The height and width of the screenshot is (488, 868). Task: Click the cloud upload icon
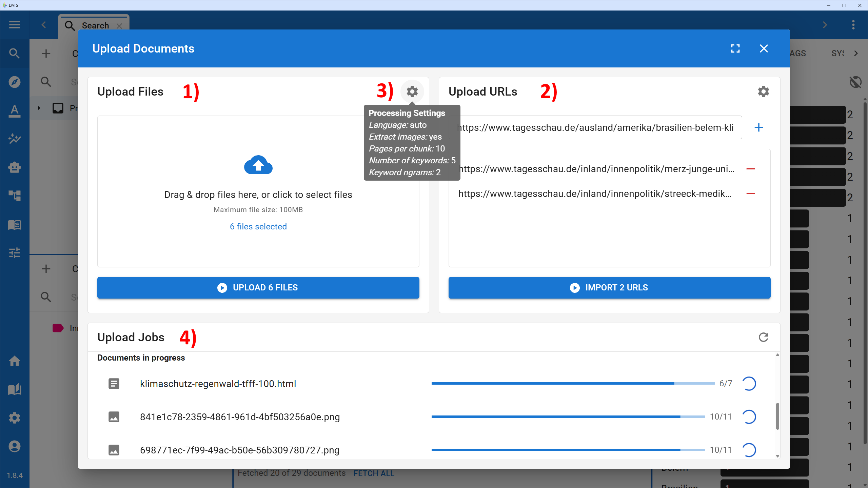pyautogui.click(x=258, y=165)
